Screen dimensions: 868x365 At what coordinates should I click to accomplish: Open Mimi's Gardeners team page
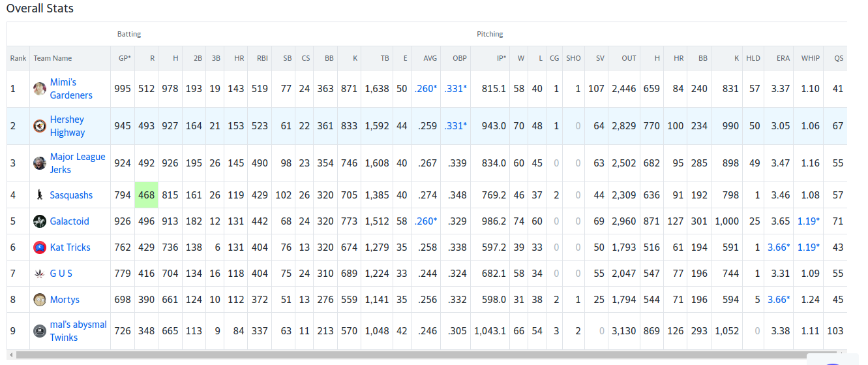71,89
